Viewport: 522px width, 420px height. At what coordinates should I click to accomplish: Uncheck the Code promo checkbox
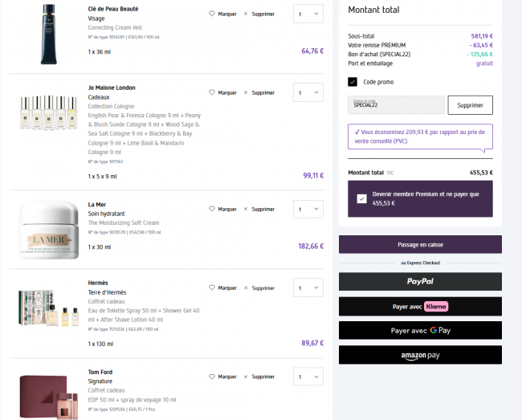click(x=353, y=82)
